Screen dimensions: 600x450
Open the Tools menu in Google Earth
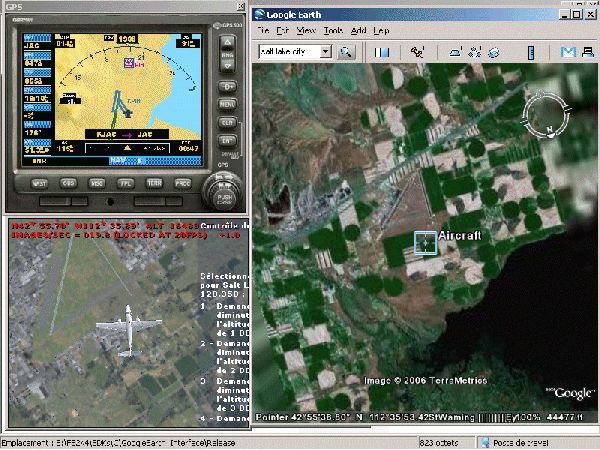coord(332,31)
